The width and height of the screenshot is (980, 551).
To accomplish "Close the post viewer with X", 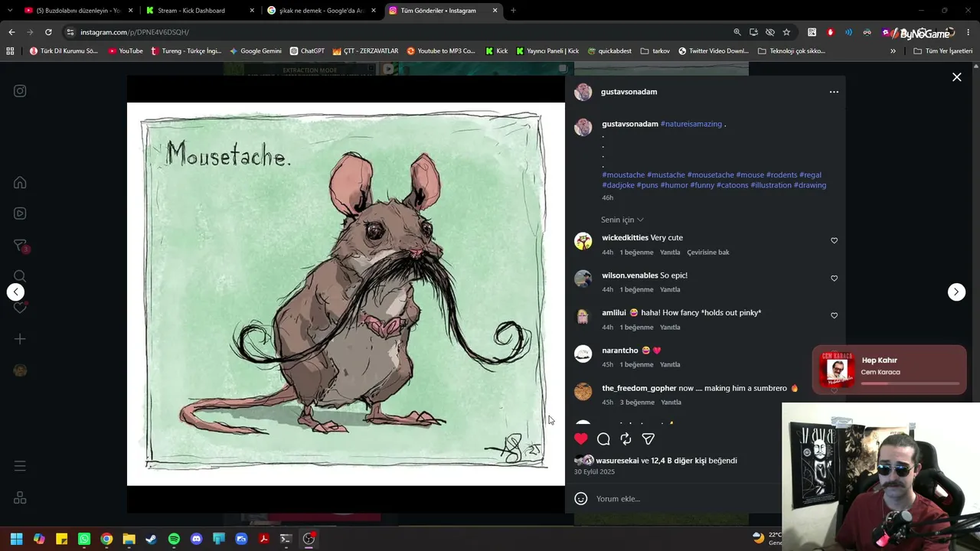I will (956, 77).
